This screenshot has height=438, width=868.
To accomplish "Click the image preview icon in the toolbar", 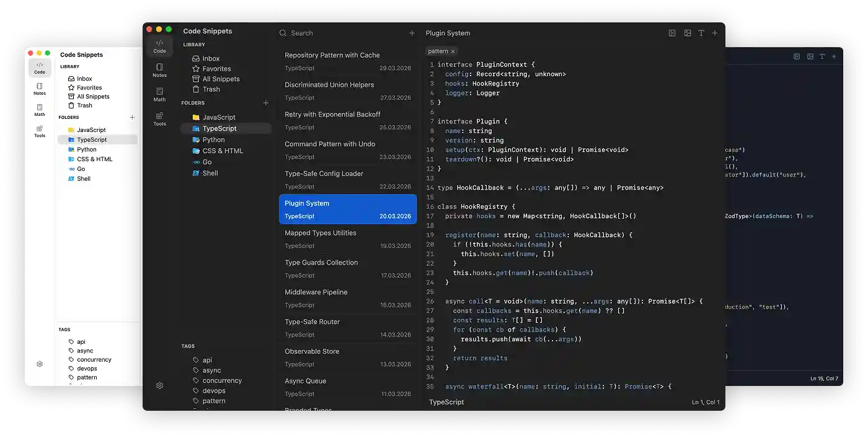I will (x=687, y=33).
